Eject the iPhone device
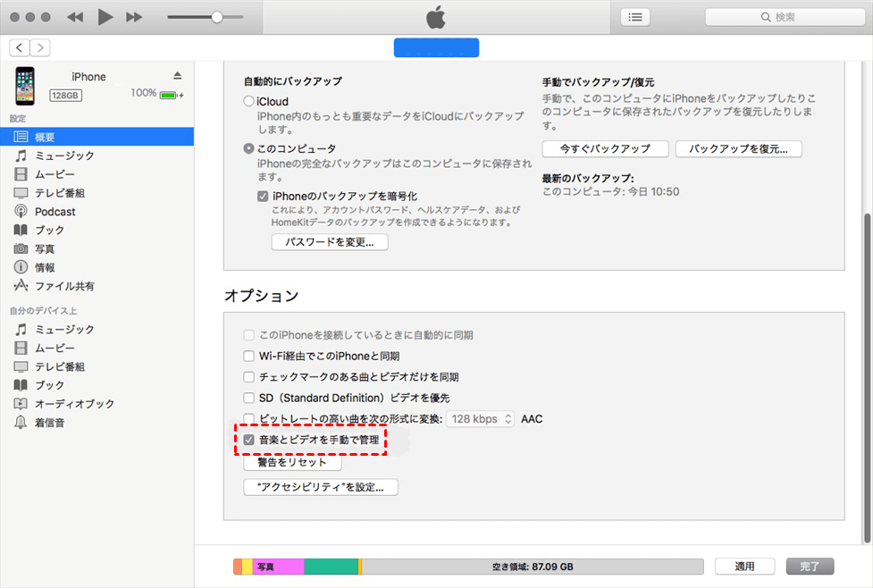This screenshot has height=588, width=873. click(177, 75)
